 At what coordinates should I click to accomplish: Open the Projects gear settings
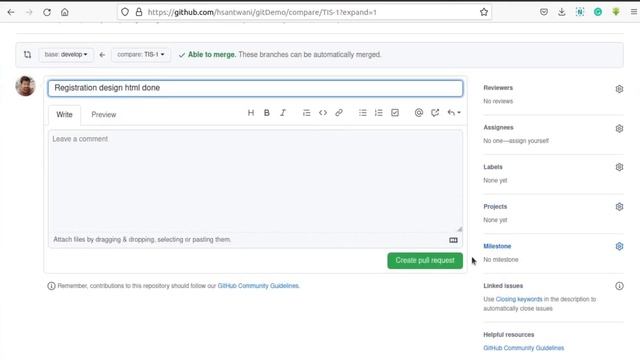pyautogui.click(x=619, y=207)
